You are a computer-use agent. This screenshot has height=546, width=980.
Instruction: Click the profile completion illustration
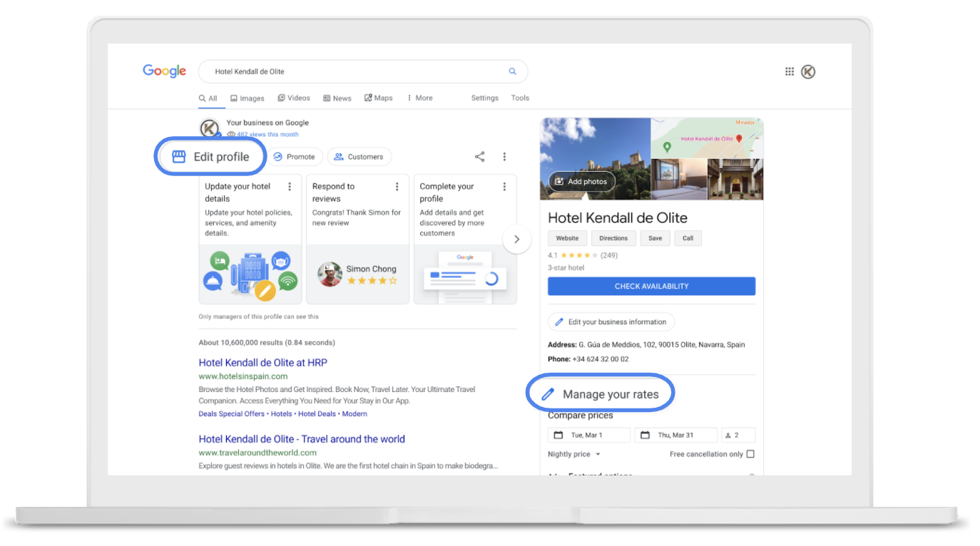point(465,274)
